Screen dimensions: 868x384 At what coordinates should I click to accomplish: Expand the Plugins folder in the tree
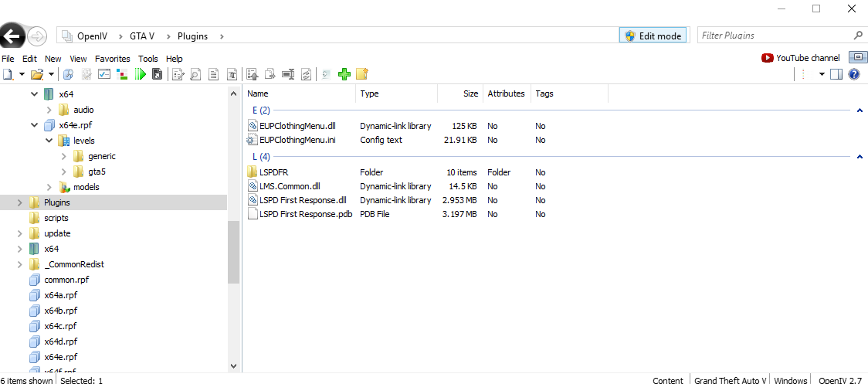tap(21, 202)
